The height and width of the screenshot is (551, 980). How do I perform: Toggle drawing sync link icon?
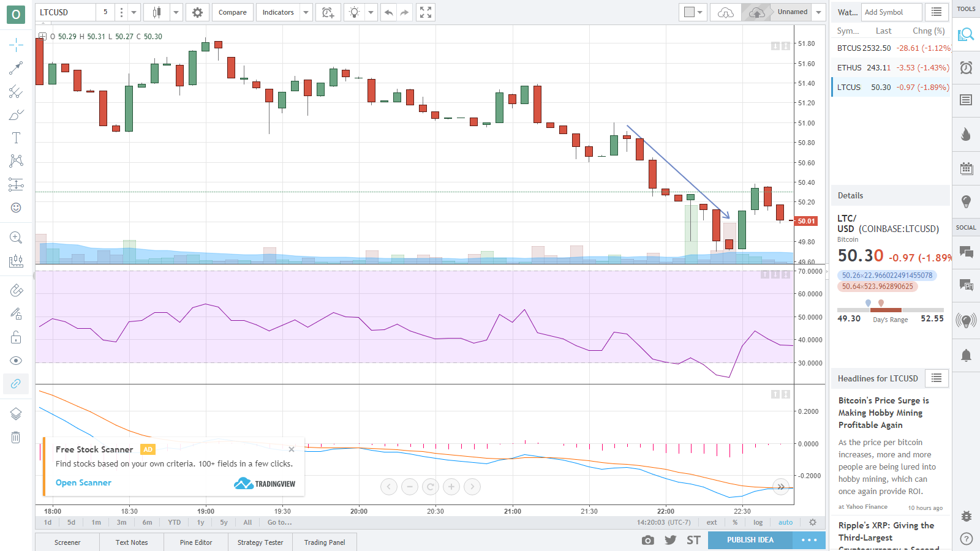[x=16, y=384]
